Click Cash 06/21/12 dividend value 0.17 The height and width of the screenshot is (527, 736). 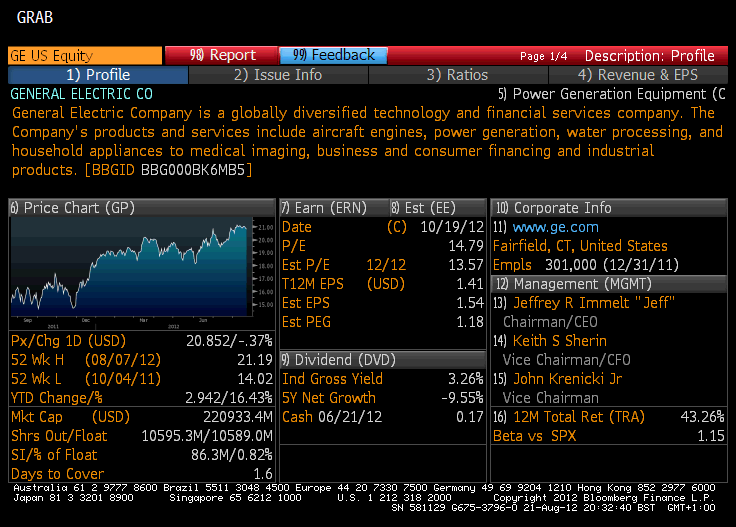(469, 417)
